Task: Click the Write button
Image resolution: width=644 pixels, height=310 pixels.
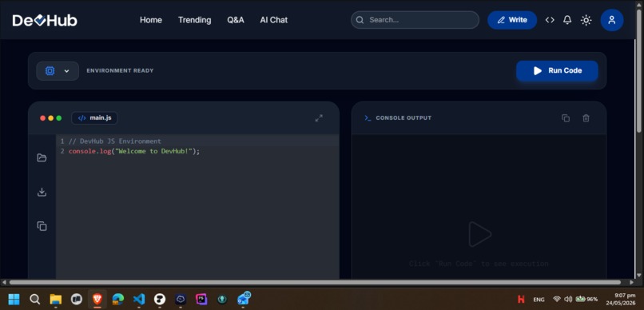Action: click(x=512, y=20)
